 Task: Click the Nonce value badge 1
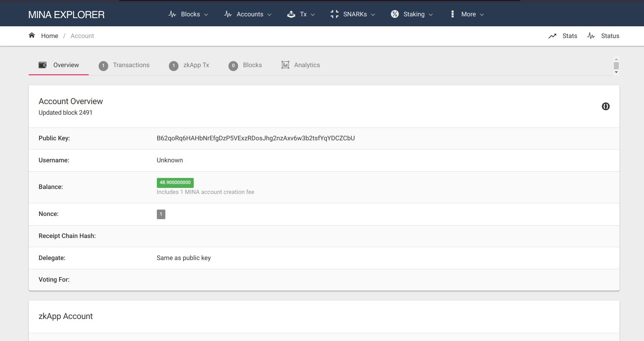pyautogui.click(x=161, y=214)
